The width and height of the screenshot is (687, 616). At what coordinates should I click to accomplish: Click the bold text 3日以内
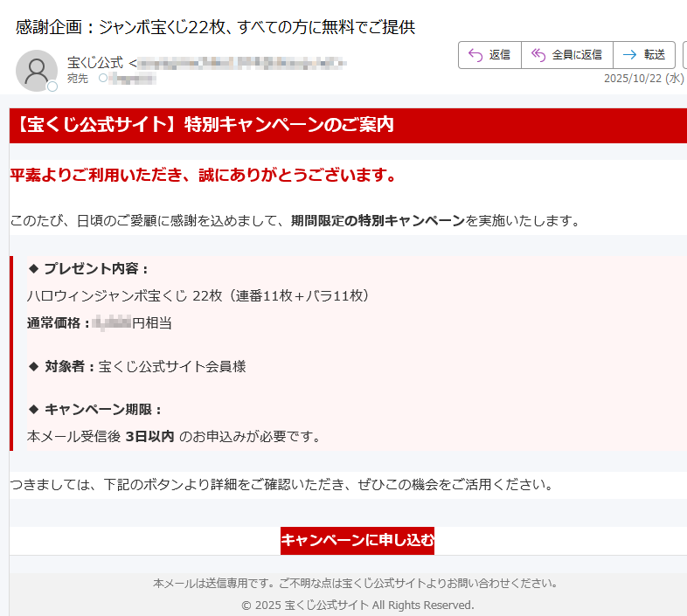[149, 436]
